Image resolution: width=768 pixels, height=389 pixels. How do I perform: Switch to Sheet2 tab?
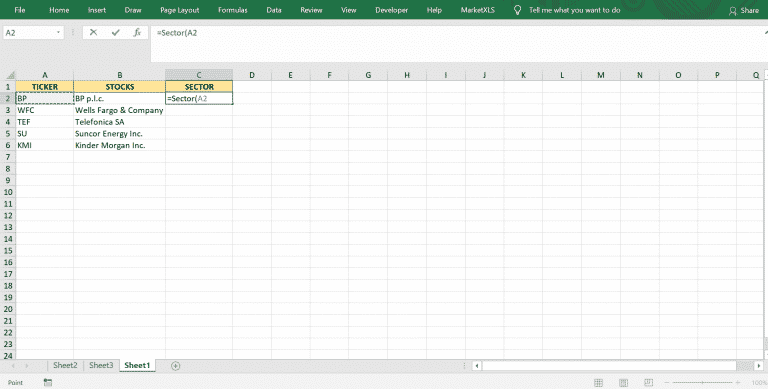(65, 365)
